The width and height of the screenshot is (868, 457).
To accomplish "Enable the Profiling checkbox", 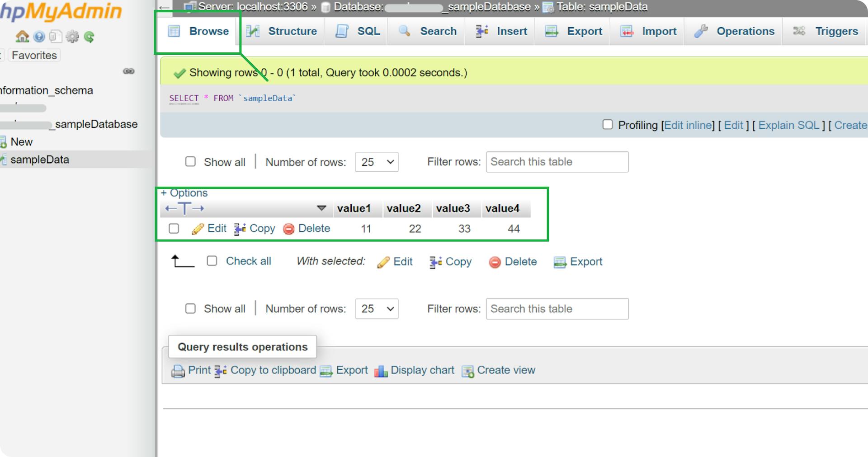I will click(x=608, y=125).
